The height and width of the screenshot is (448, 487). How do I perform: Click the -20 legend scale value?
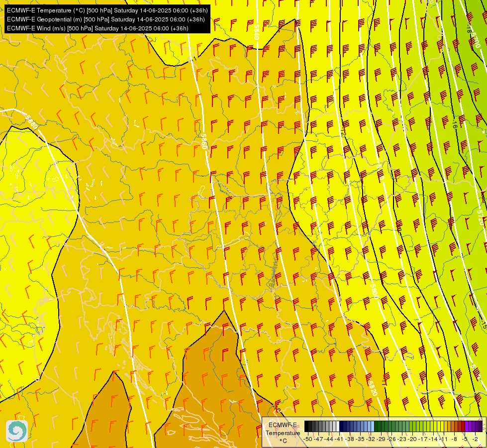pos(412,439)
